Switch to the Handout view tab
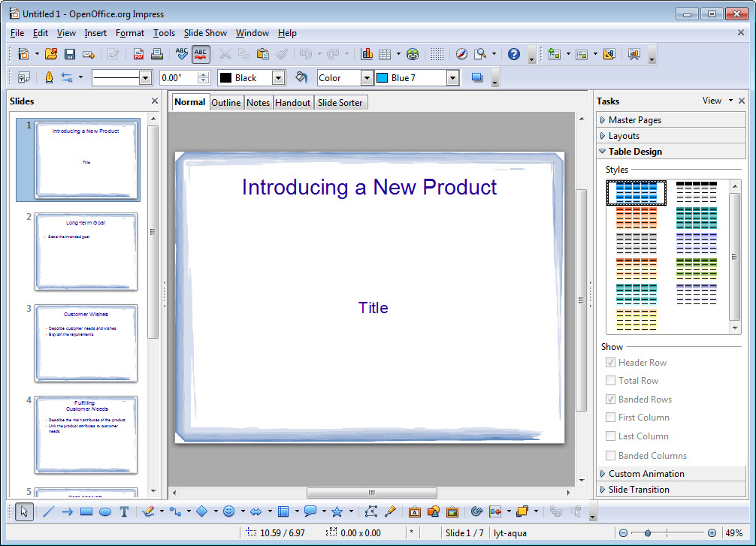The width and height of the screenshot is (756, 546). 292,103
